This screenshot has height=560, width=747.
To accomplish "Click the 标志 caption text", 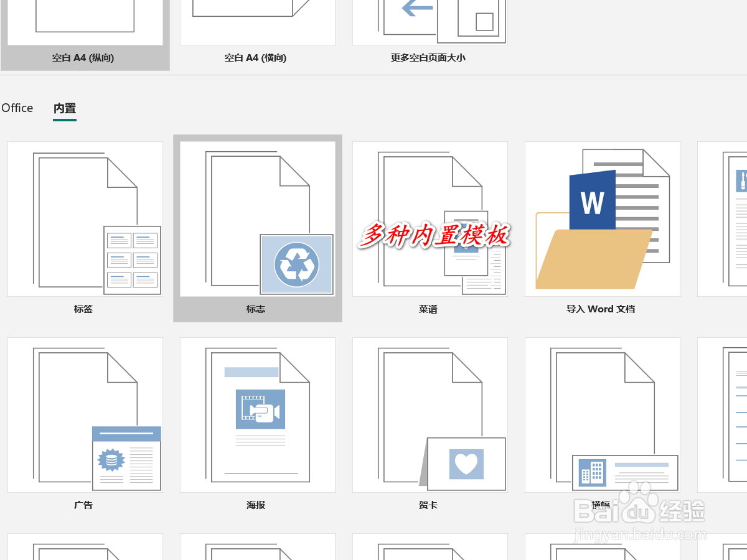I will [x=256, y=309].
